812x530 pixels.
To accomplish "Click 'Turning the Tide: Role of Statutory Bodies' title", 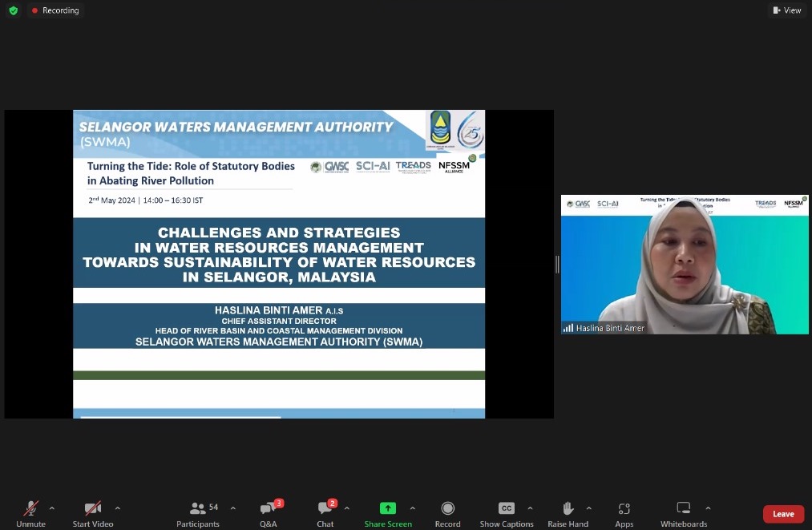I will (191, 166).
